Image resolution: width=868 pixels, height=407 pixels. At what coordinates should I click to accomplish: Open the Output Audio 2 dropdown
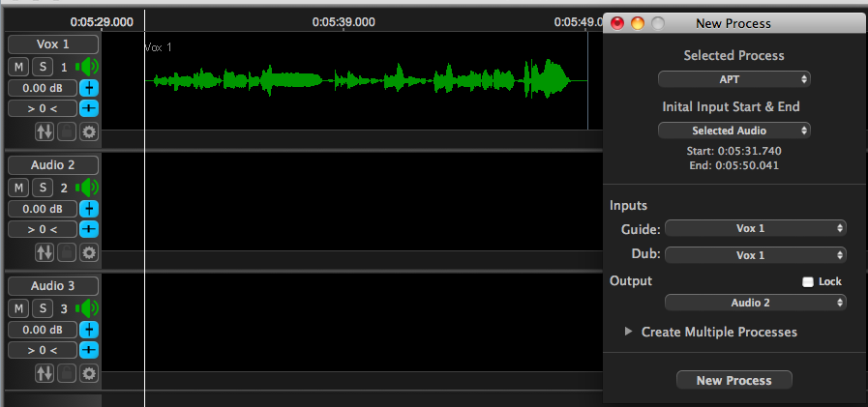pyautogui.click(x=756, y=303)
